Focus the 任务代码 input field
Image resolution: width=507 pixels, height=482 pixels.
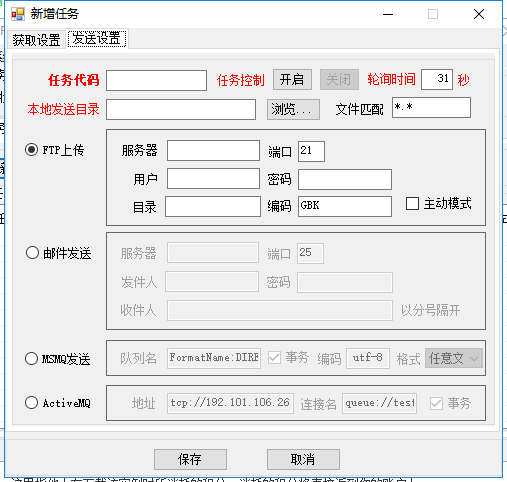156,80
